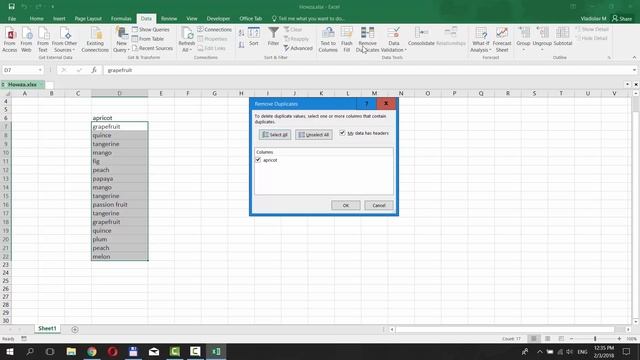
Task: Open the Name Box dropdown arrow
Action: (40, 70)
